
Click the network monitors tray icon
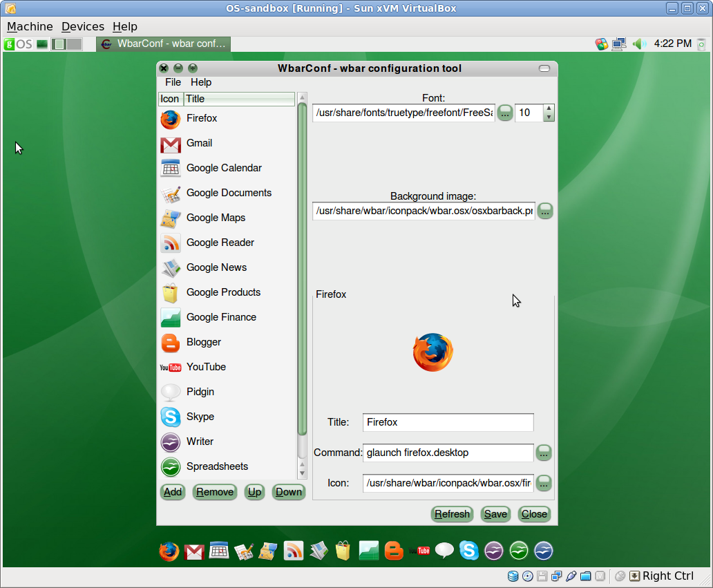[619, 44]
